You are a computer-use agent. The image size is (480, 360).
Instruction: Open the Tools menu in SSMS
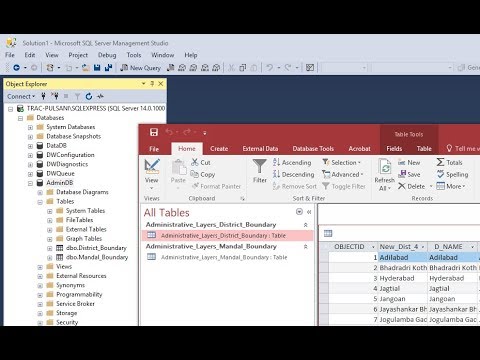coord(134,55)
